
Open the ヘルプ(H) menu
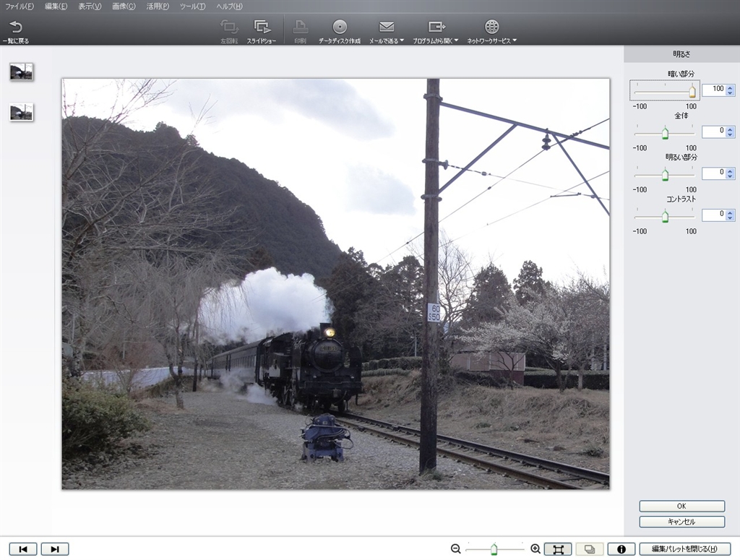[x=229, y=6]
